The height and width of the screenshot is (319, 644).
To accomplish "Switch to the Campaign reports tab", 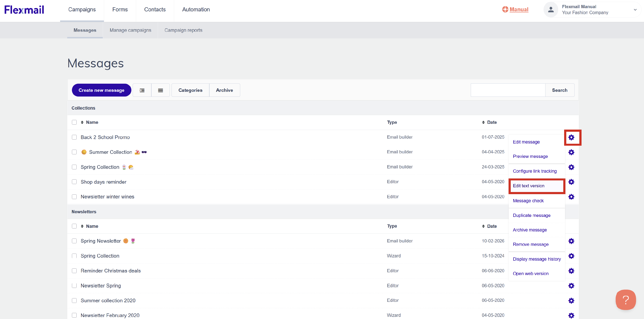I will coord(183,30).
